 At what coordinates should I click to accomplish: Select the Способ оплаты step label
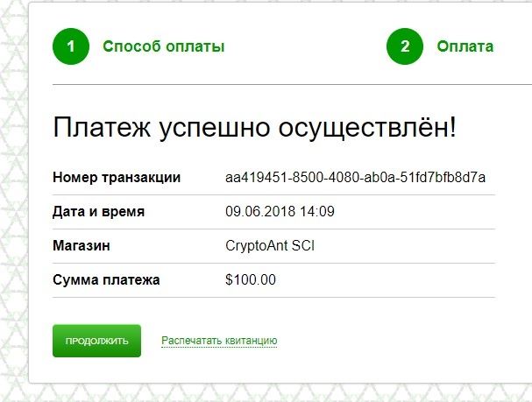[x=164, y=46]
